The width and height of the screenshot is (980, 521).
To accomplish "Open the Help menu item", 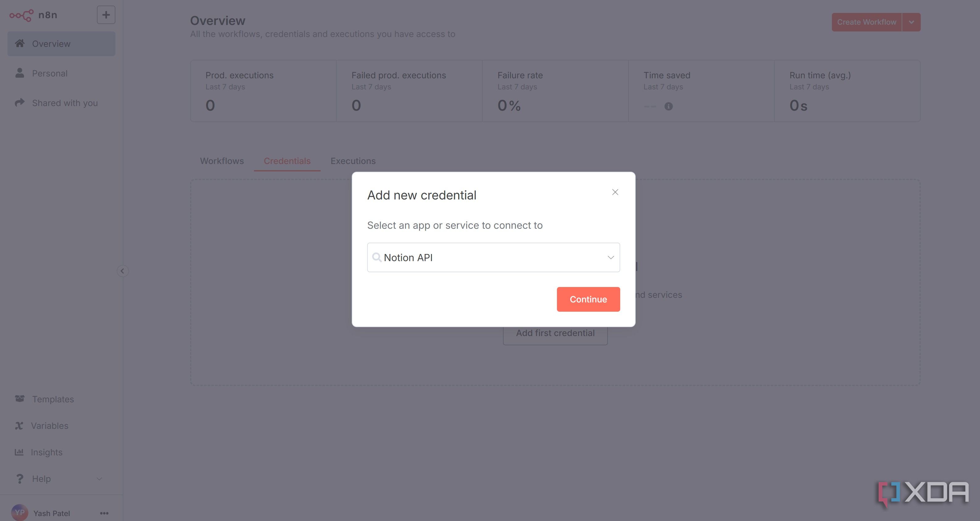I will (61, 479).
